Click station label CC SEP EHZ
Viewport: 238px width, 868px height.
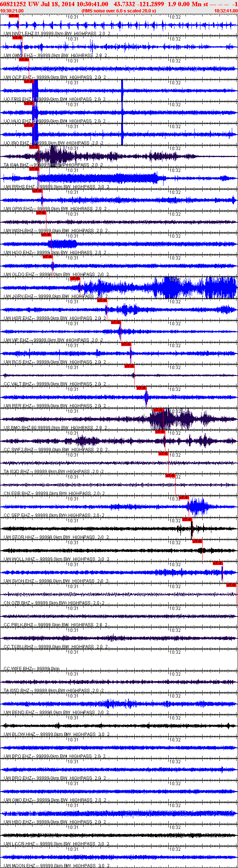(x=17, y=515)
